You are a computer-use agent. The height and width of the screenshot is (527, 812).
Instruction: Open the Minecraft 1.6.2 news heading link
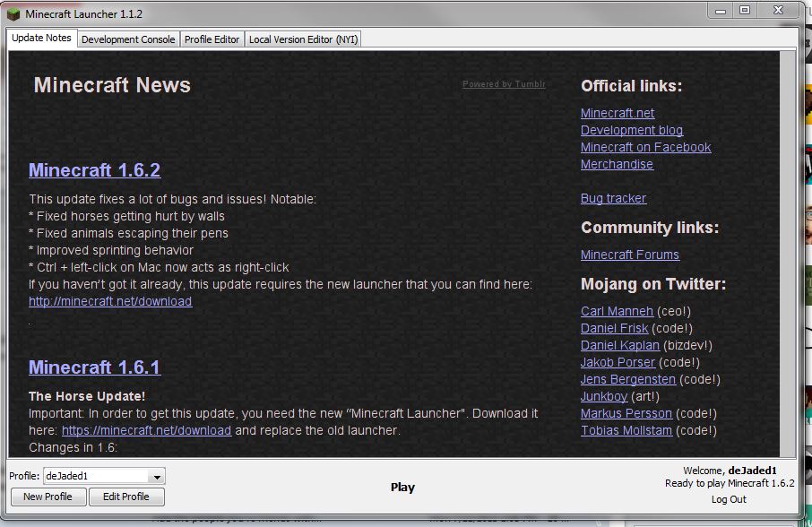point(95,170)
